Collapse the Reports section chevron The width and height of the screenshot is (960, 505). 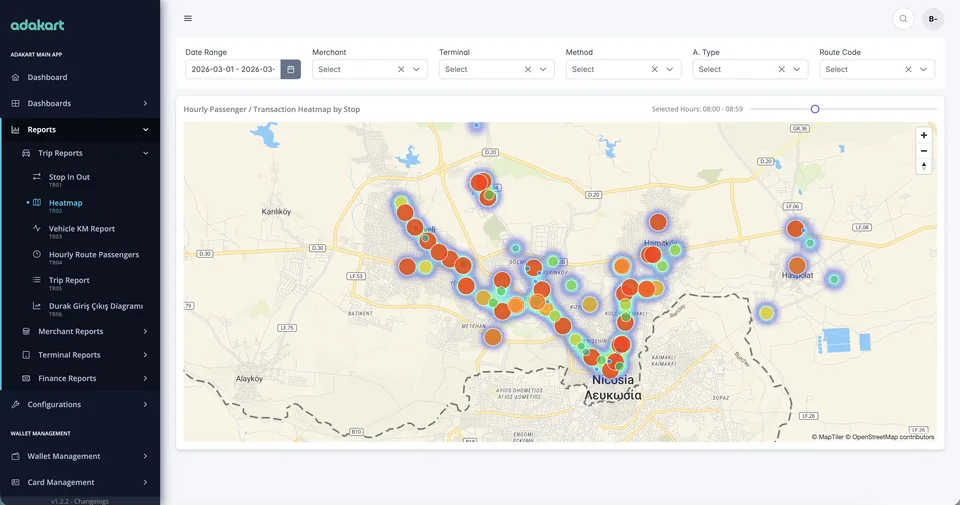coord(145,130)
